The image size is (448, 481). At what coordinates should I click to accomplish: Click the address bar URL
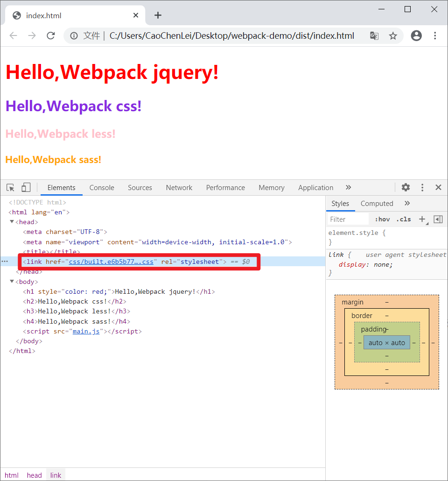coord(232,36)
